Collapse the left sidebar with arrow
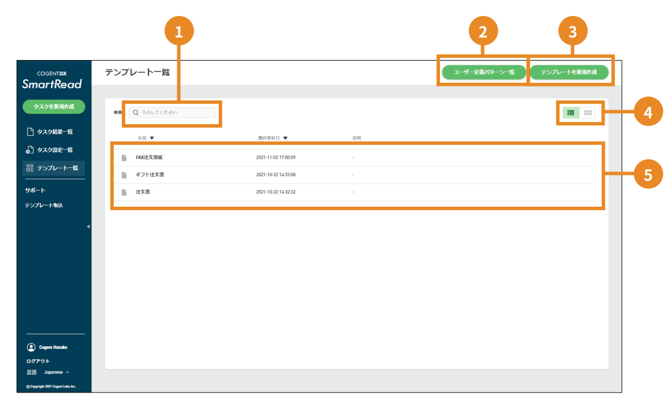 pyautogui.click(x=88, y=227)
